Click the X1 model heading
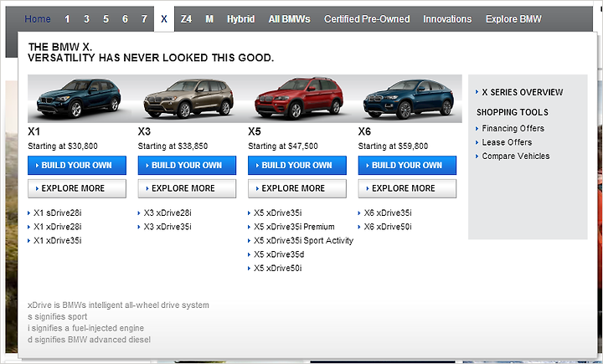Viewport: 603px width, 364px height. coord(33,131)
